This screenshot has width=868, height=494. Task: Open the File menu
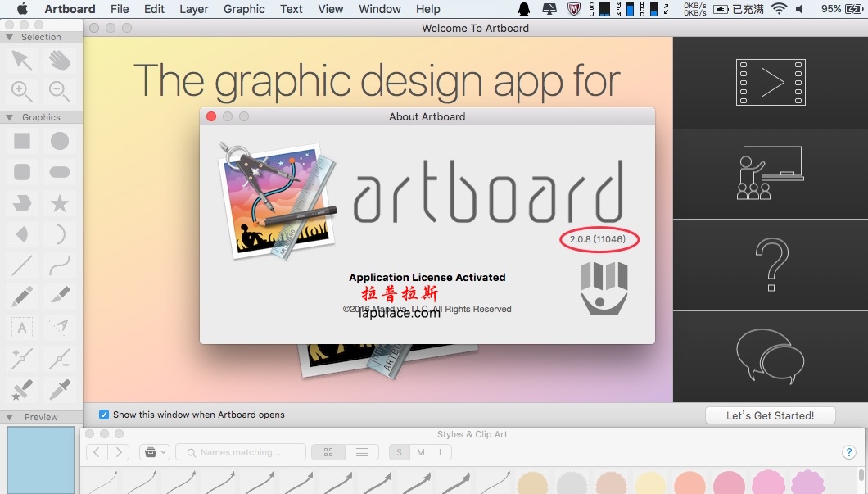(x=120, y=9)
